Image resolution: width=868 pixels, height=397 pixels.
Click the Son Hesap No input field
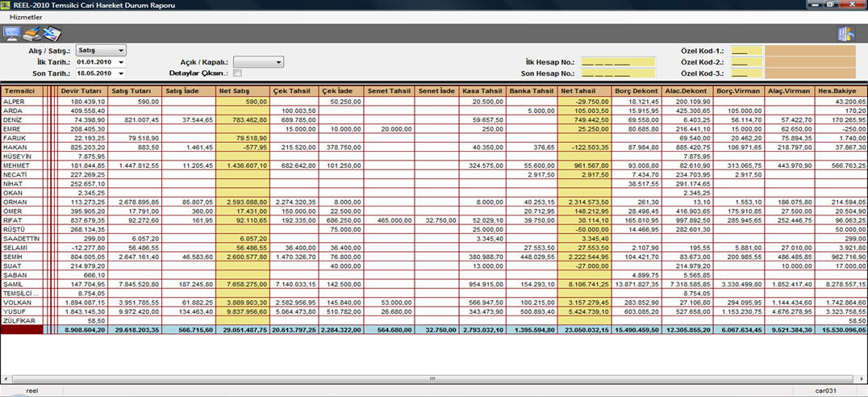tap(607, 73)
